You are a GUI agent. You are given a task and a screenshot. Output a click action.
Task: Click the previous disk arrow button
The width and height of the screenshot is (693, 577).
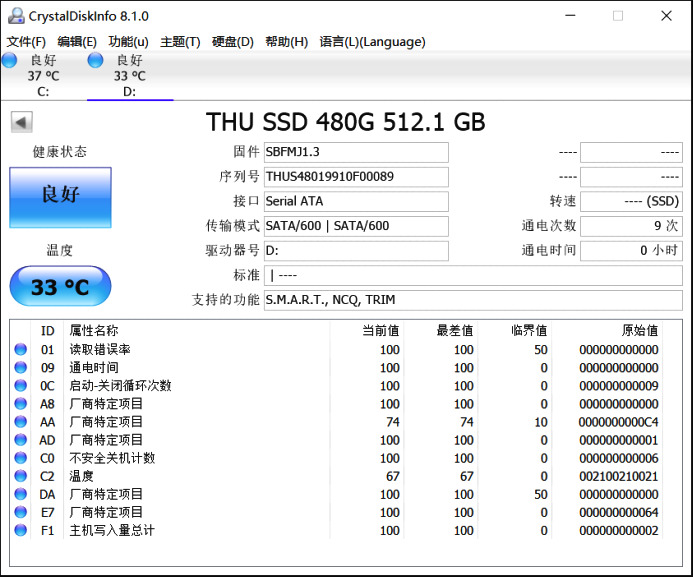(x=22, y=122)
